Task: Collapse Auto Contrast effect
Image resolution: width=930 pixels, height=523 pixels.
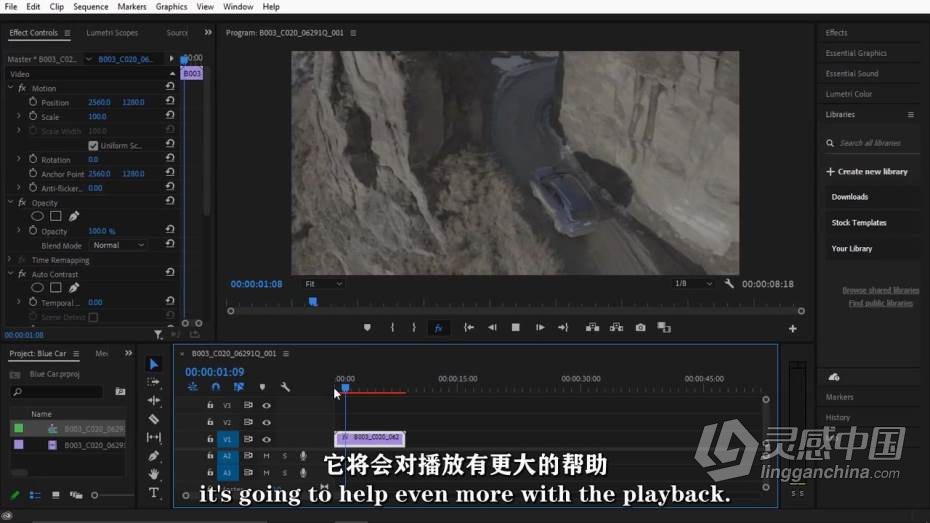Action: click(x=10, y=274)
